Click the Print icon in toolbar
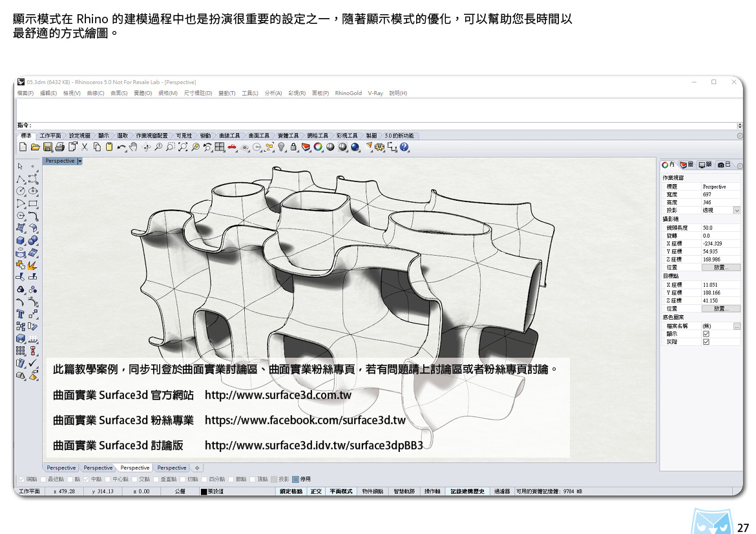Image resolution: width=756 pixels, height=534 pixels. 60,147
